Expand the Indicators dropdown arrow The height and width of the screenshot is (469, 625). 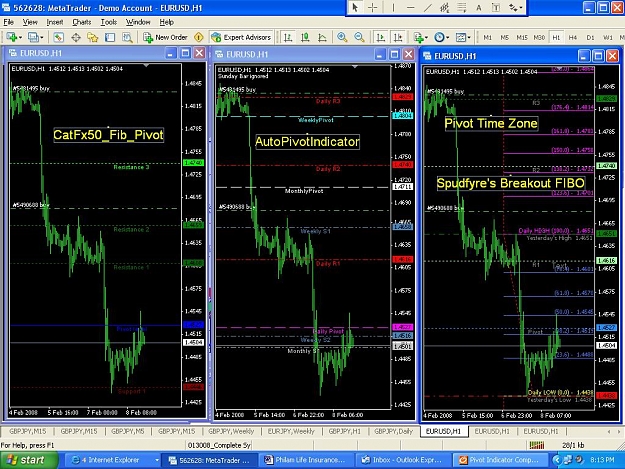coord(426,38)
